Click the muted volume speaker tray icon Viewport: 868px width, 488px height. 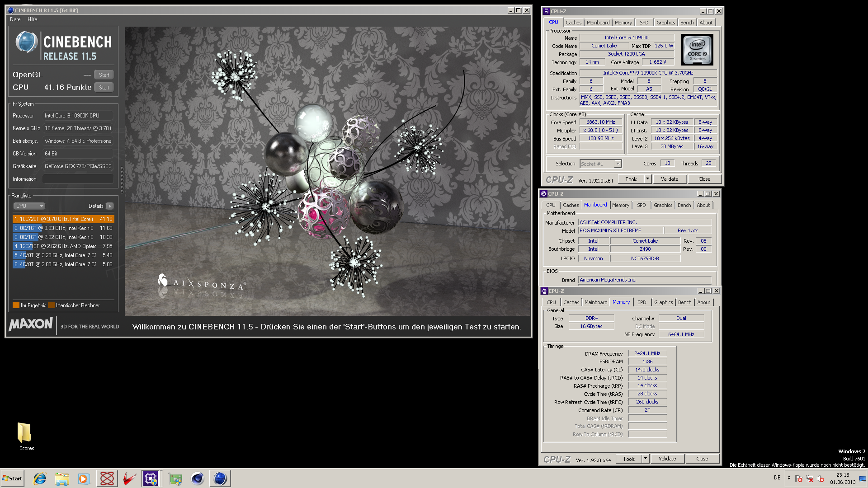821,479
